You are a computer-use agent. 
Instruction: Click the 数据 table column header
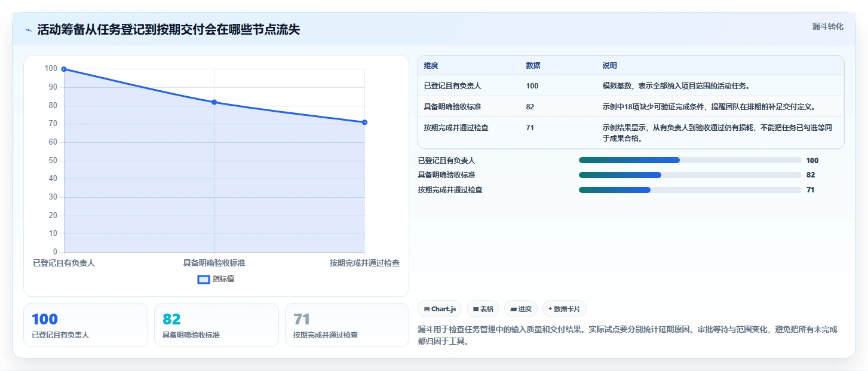point(533,66)
